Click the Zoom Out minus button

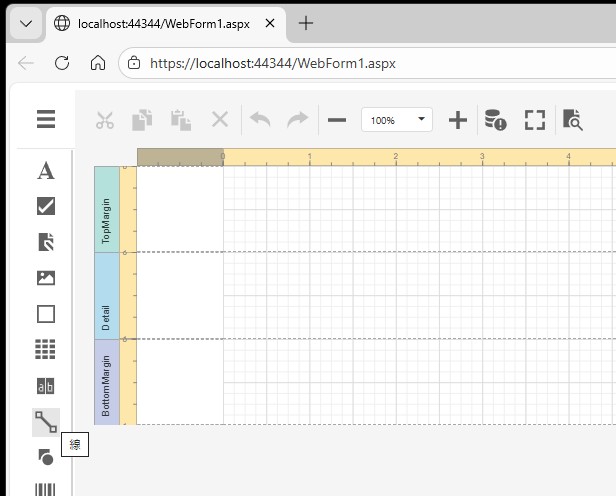tap(337, 120)
